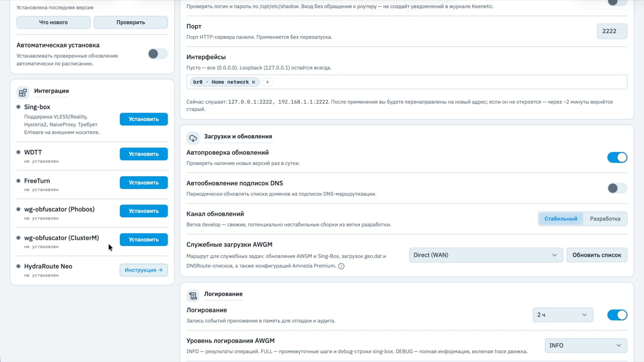Click the FreeTurn status dot

(18, 181)
